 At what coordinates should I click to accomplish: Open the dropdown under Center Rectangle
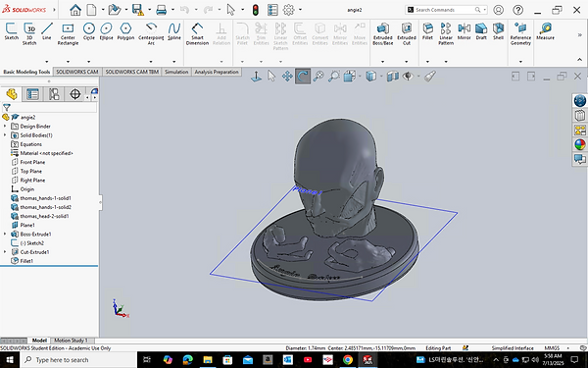click(68, 62)
